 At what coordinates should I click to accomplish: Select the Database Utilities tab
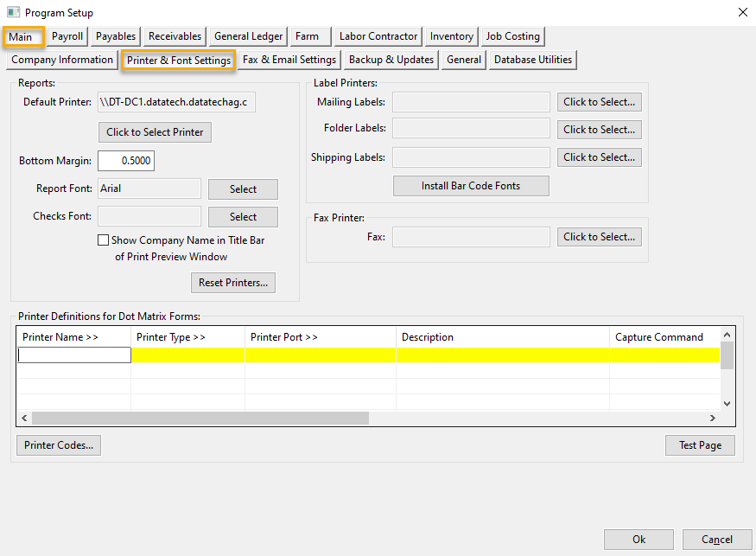(x=533, y=60)
